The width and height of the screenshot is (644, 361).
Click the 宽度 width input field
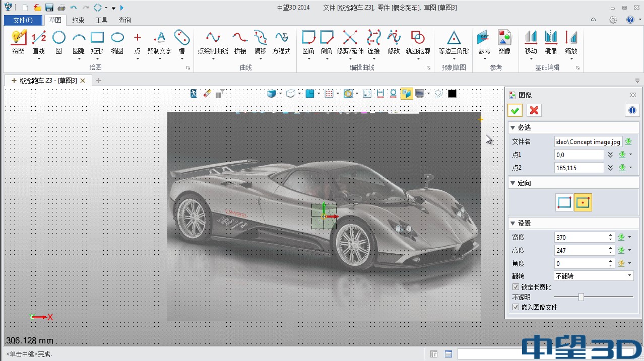tap(580, 237)
